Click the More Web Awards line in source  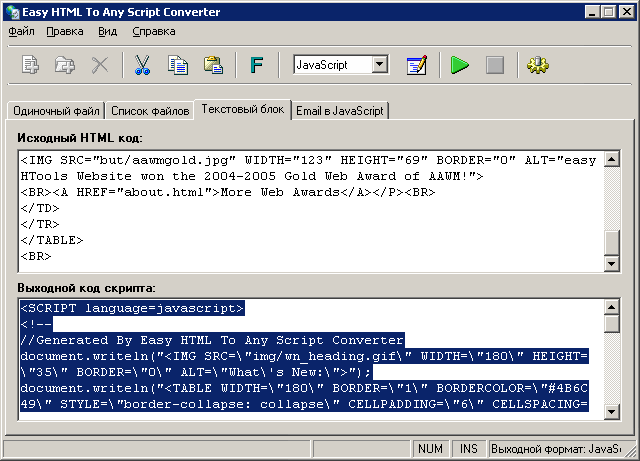pos(228,192)
